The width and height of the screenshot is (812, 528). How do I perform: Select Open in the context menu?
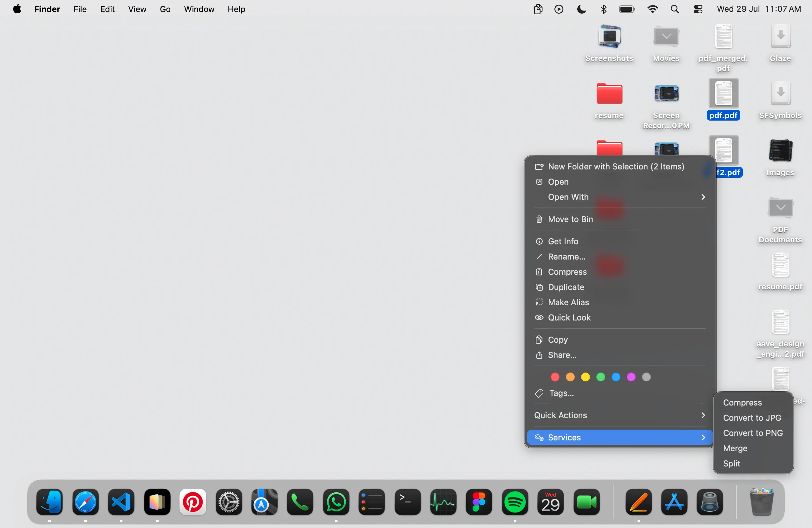click(x=619, y=182)
